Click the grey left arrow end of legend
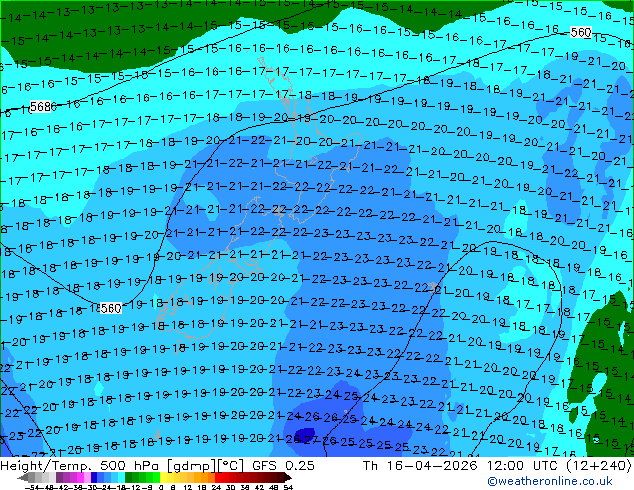This screenshot has height=490, width=634. (x=23, y=477)
